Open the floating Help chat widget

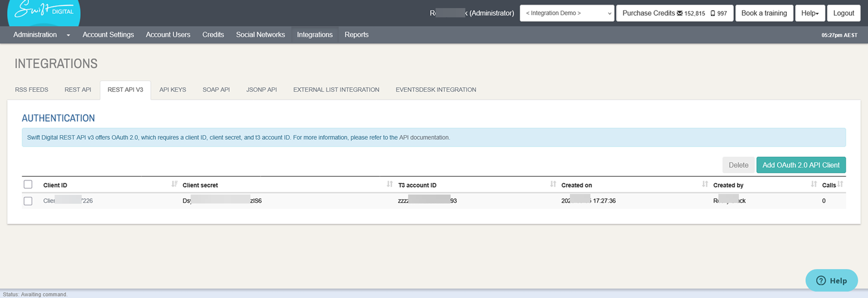(831, 281)
